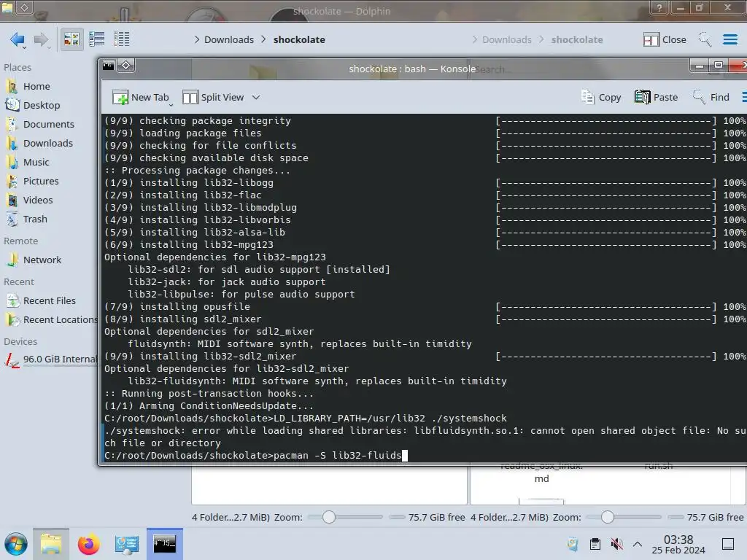The width and height of the screenshot is (747, 560).
Task: Click shockolate in right pane breadcrumb
Action: pyautogui.click(x=577, y=39)
